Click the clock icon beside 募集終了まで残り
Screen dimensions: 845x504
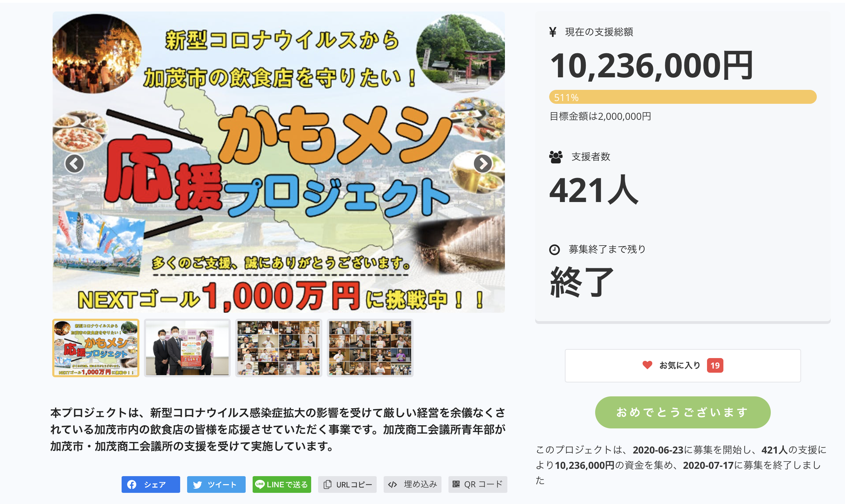pyautogui.click(x=554, y=250)
